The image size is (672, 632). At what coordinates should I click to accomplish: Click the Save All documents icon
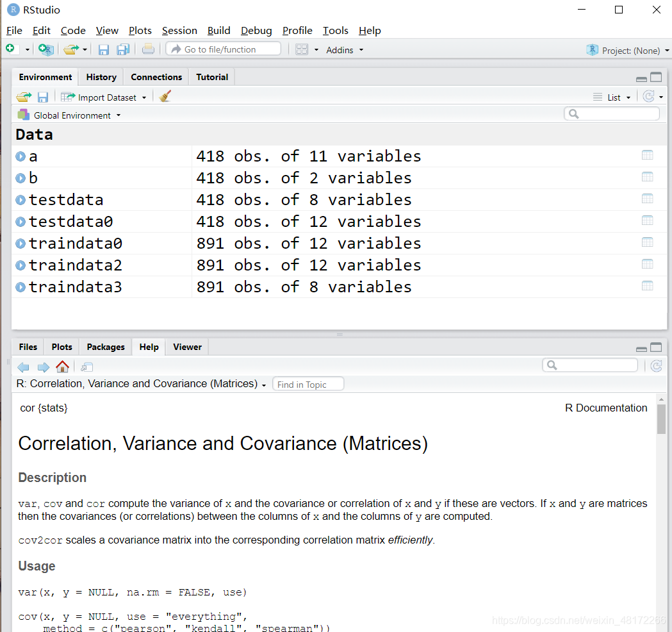click(x=123, y=50)
